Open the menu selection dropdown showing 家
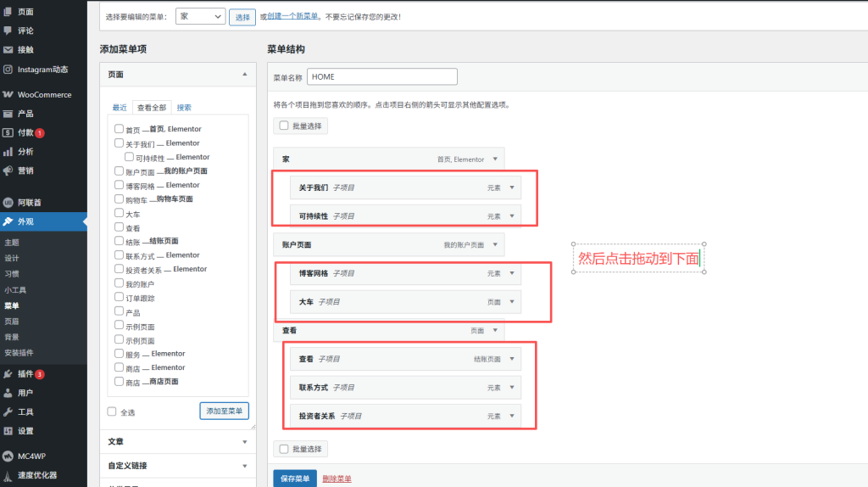868x487 pixels. 200,17
